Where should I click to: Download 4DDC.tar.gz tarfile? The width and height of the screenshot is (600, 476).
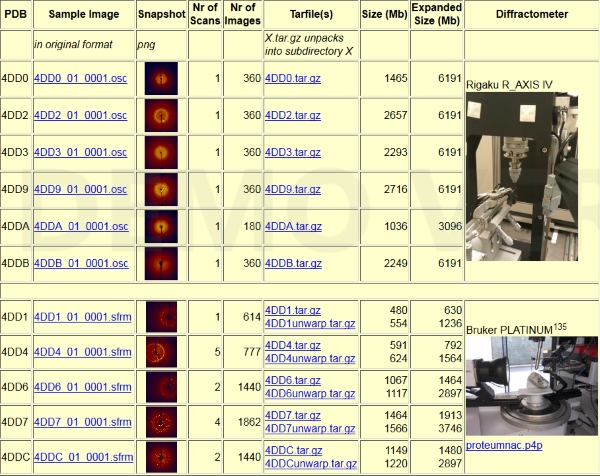coord(293,450)
